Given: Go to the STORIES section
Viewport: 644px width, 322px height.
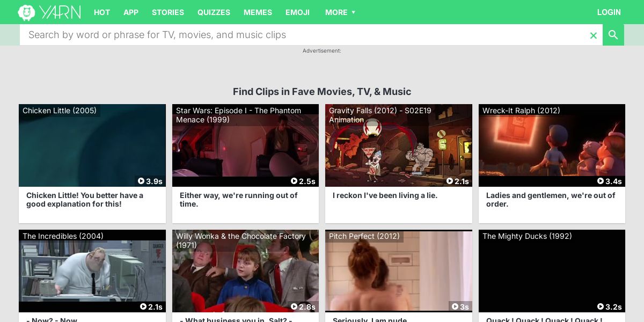Looking at the screenshot, I should coord(168,12).
